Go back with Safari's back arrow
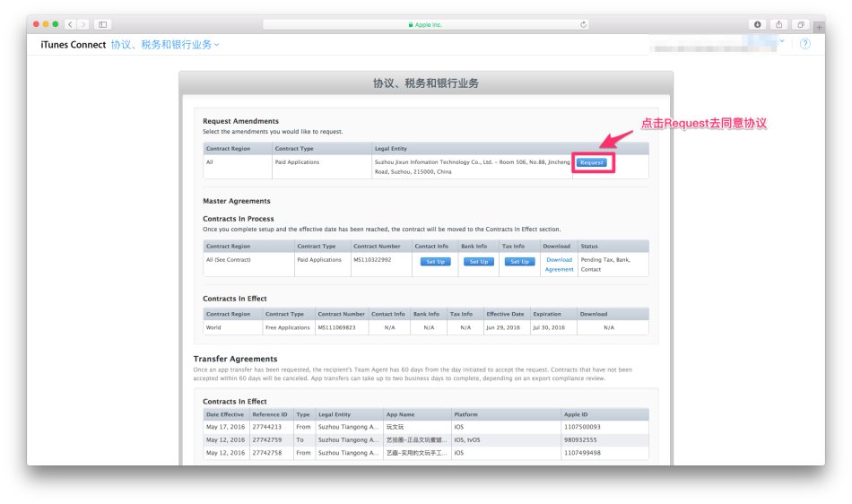Screen dimensions: 852x504 tap(70, 24)
